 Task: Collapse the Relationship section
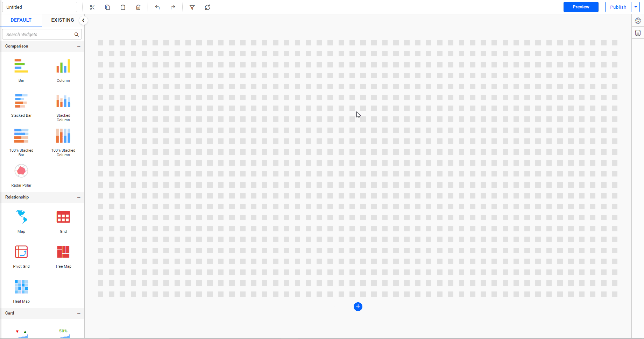tap(79, 197)
